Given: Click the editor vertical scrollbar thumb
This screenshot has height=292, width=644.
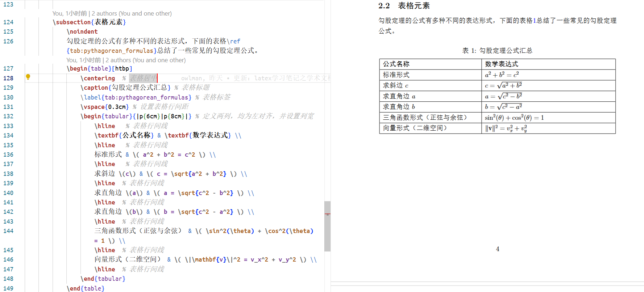Looking at the screenshot, I should point(327,226).
